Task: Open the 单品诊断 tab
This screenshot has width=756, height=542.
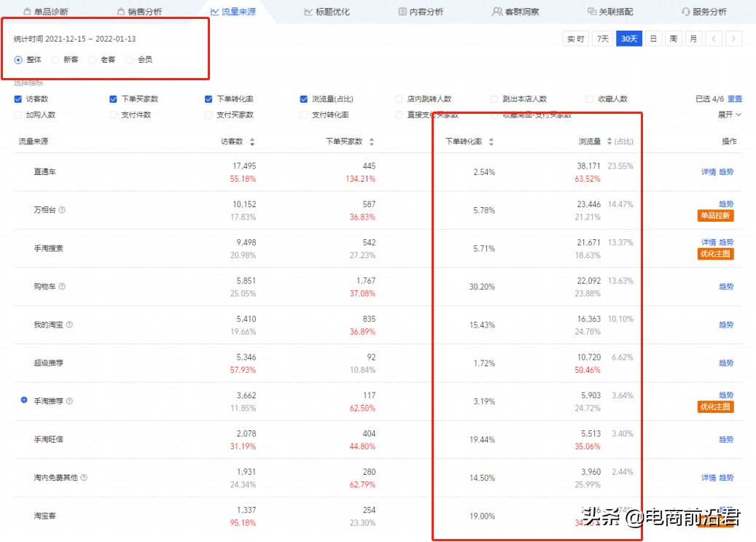Action: pos(46,12)
